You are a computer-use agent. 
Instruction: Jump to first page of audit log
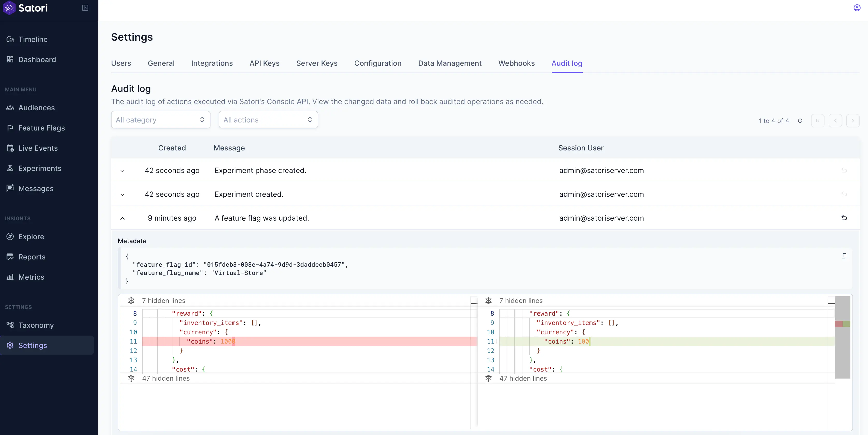[818, 121]
